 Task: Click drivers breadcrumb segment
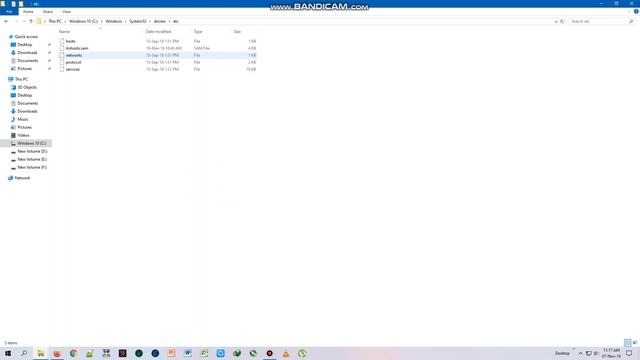pos(160,21)
